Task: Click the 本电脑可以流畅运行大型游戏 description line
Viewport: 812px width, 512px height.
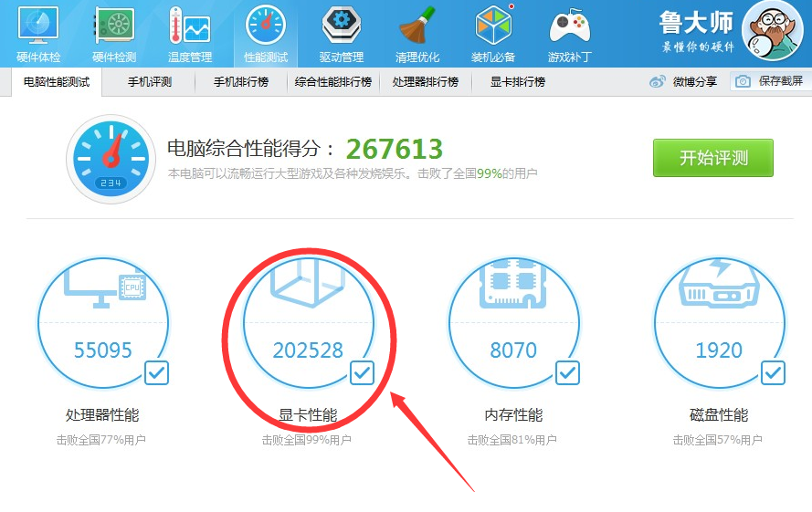Action: point(353,173)
